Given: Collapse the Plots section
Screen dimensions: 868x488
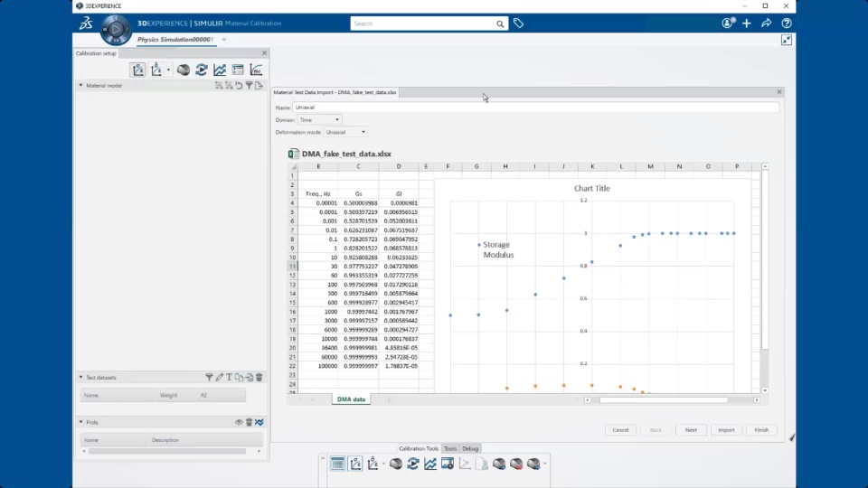Looking at the screenshot, I should pos(80,422).
